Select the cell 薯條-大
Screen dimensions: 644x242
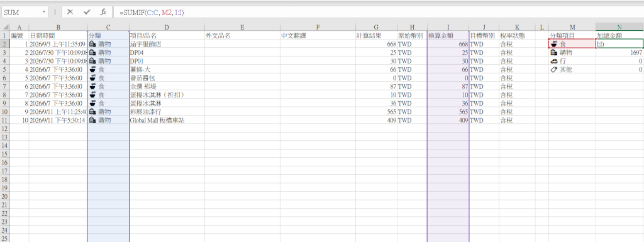(x=167, y=69)
